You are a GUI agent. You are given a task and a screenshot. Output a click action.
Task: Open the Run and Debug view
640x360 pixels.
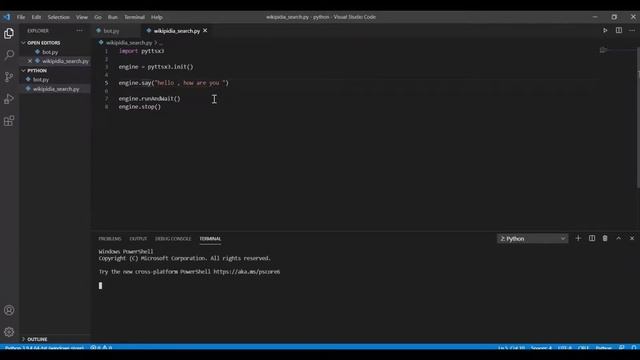click(x=9, y=99)
